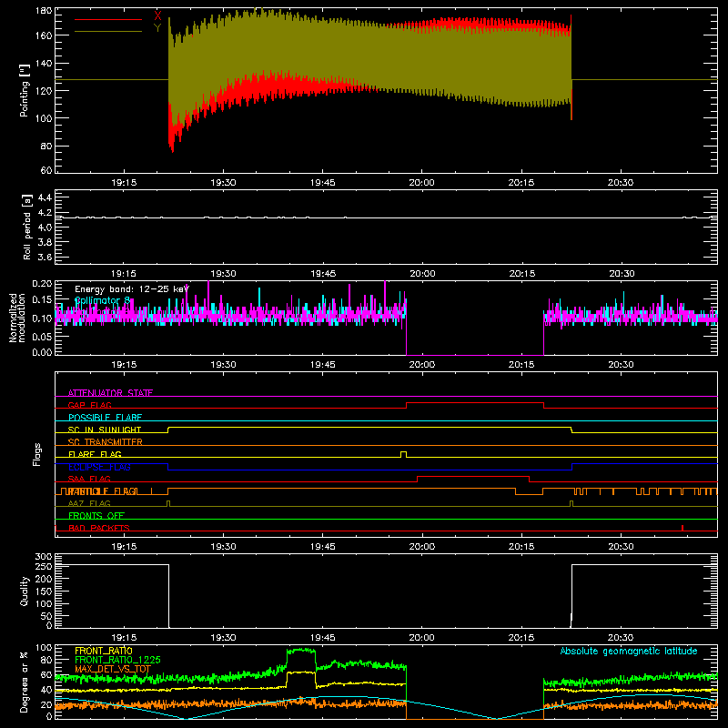Click the AAZ_FLAG label
This screenshot has width=728, height=728.
[89, 503]
